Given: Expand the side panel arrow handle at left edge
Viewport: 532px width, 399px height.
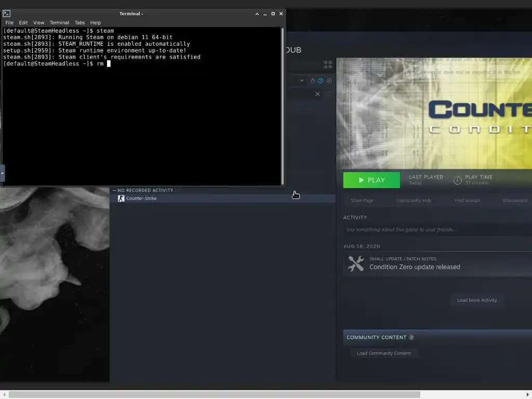Looking at the screenshot, I should pos(3,173).
